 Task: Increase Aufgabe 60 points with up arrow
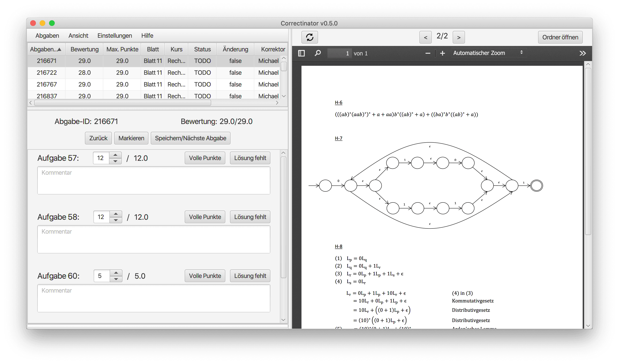pos(116,273)
